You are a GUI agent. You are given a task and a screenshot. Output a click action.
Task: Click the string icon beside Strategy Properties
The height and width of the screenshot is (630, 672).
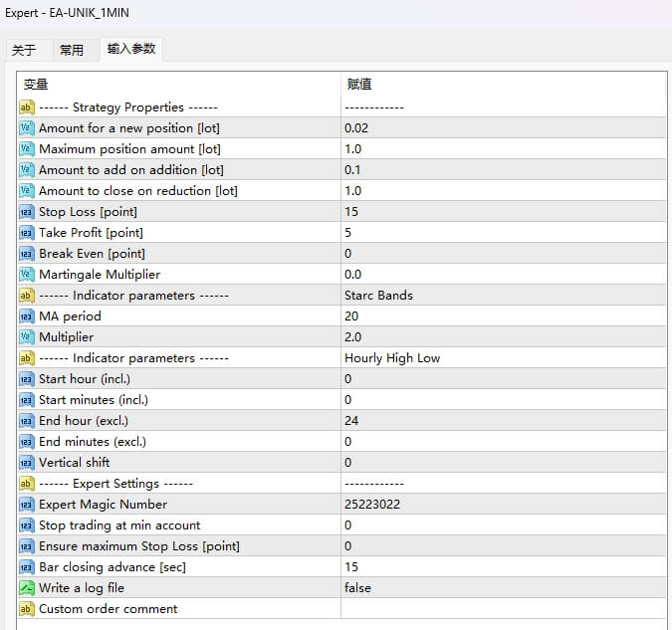[x=27, y=107]
